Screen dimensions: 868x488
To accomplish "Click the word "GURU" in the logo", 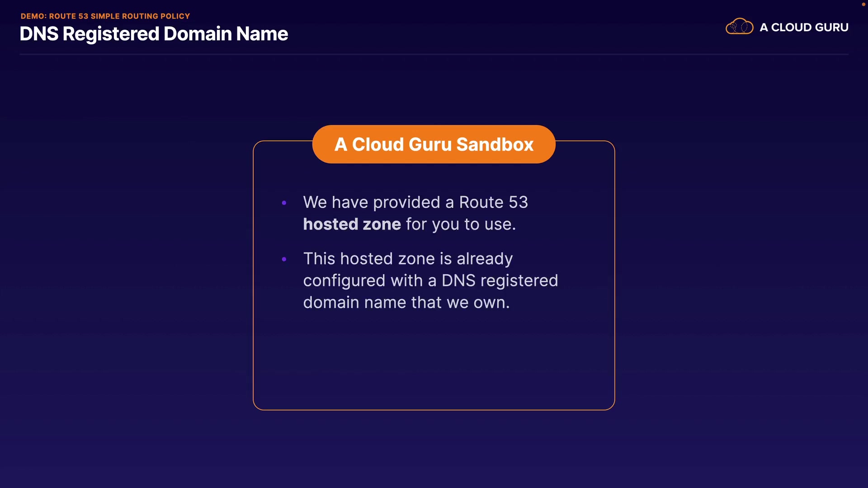I will tap(831, 28).
